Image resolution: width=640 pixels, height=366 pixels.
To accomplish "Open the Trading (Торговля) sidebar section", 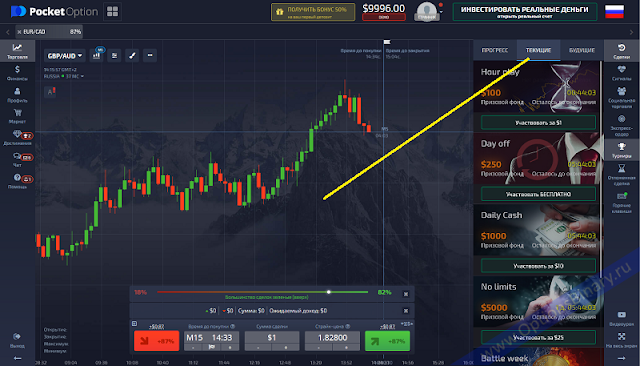I will [17, 51].
